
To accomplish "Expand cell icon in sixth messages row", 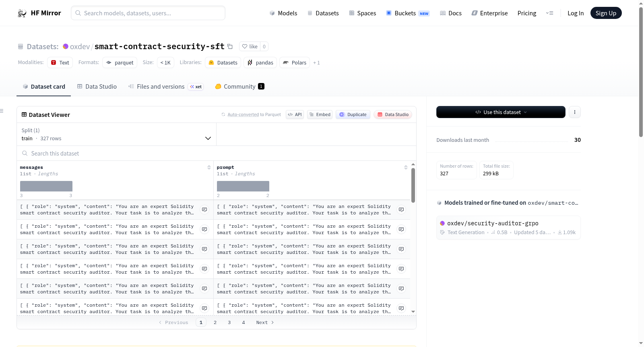I will [204, 308].
